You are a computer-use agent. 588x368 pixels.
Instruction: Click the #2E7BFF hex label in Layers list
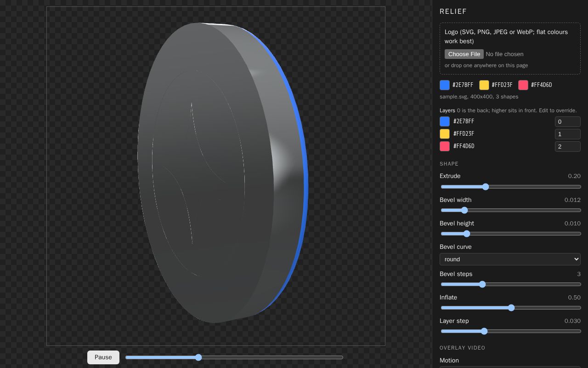pos(464,121)
